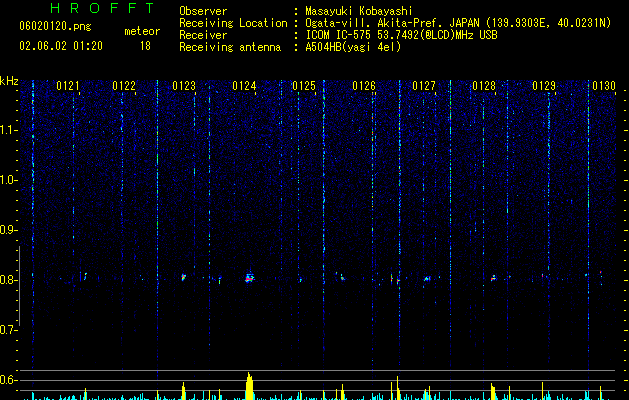The height and width of the screenshot is (400, 629).
Task: Click the 0.6 kHz axis label
Action: (8, 380)
